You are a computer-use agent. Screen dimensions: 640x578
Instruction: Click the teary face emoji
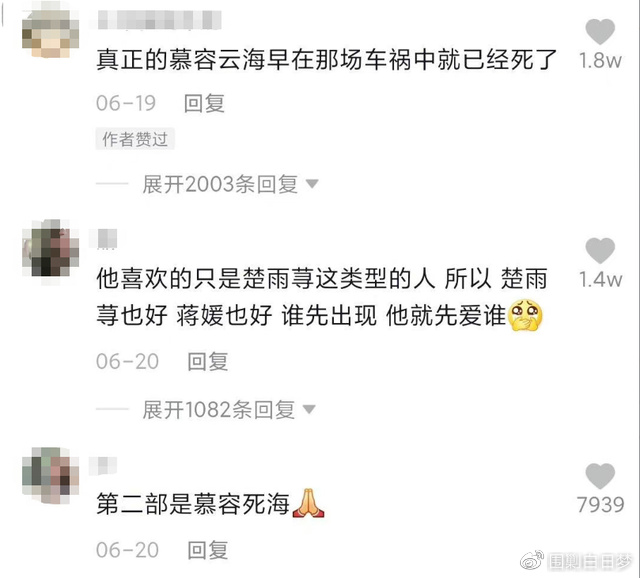click(x=525, y=316)
